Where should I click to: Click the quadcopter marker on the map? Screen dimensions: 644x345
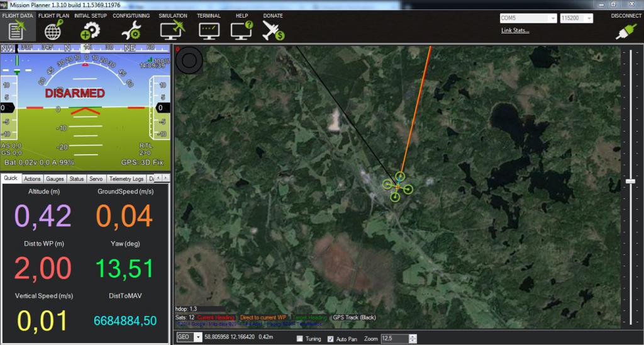[x=397, y=187]
